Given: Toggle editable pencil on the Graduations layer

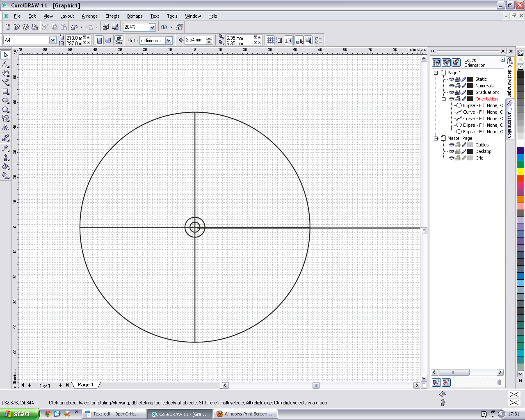Looking at the screenshot, I should (x=464, y=92).
